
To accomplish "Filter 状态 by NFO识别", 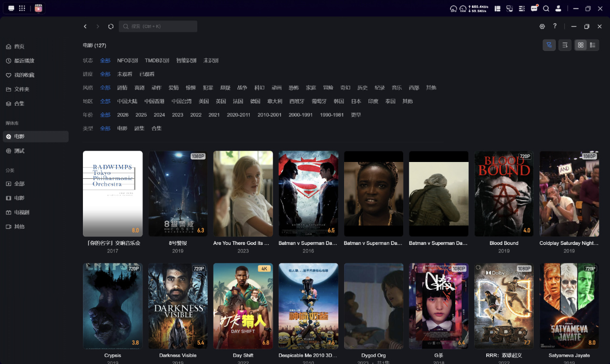I will click(128, 61).
